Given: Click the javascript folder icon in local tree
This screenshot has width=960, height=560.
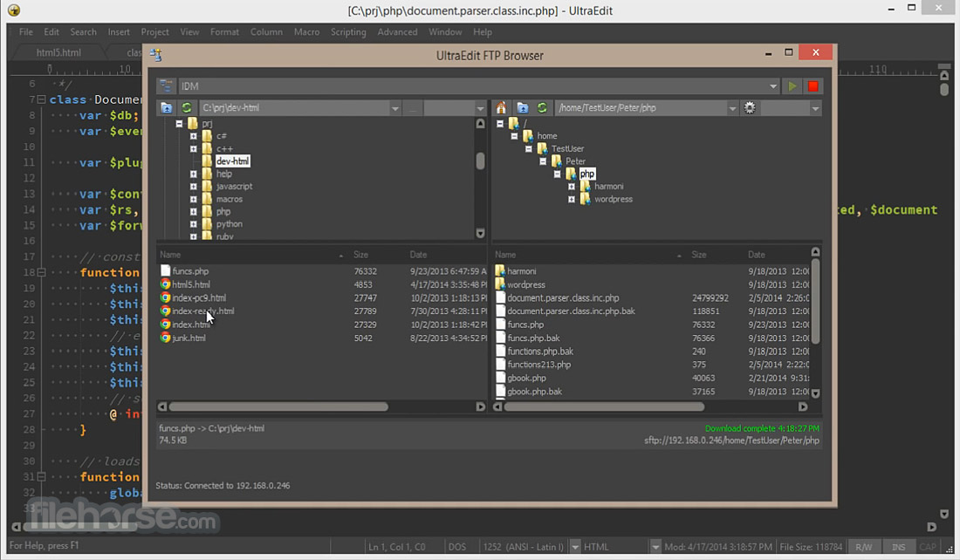Looking at the screenshot, I should tap(207, 186).
